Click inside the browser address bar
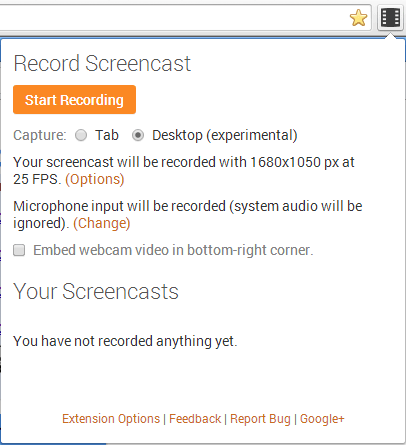 point(173,18)
